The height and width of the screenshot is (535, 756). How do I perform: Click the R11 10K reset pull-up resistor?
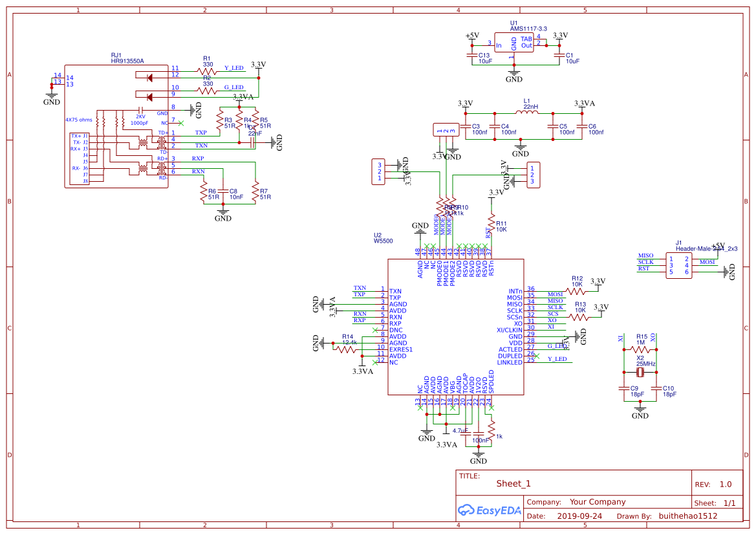(491, 225)
